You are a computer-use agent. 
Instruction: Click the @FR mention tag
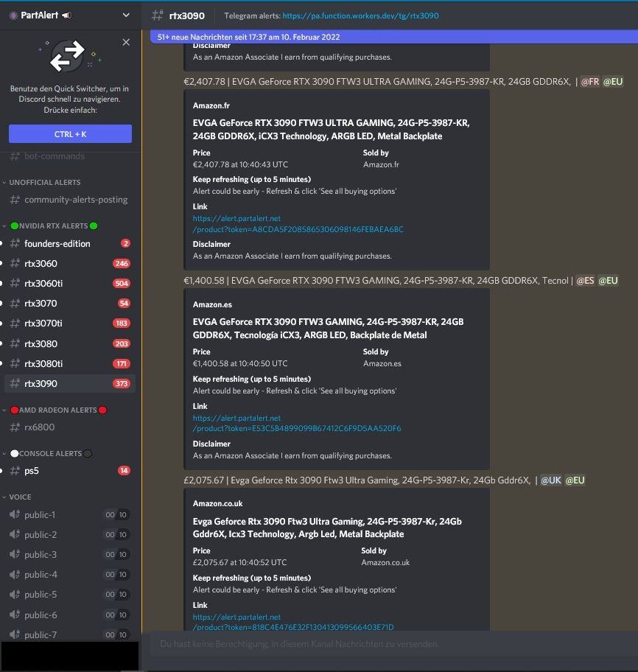click(590, 82)
